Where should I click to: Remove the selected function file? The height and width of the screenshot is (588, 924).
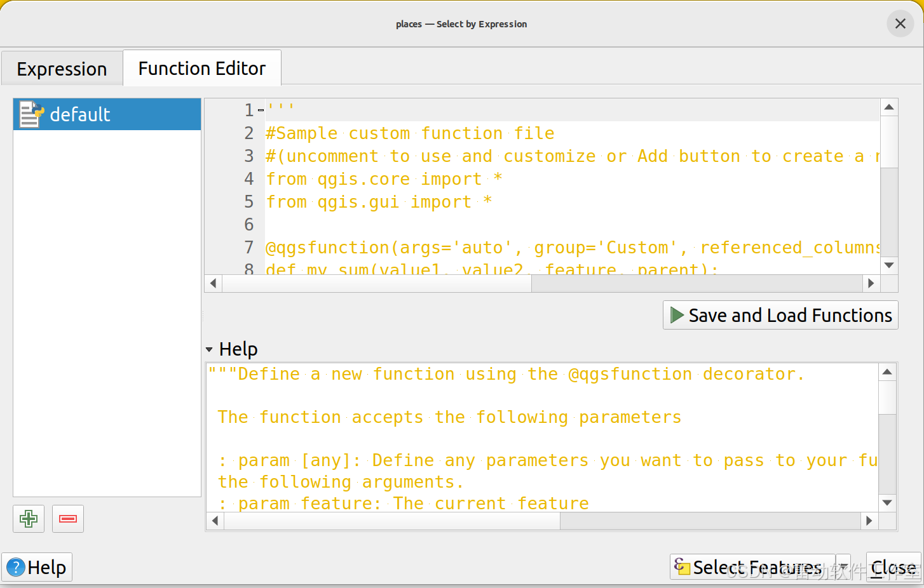pos(68,519)
